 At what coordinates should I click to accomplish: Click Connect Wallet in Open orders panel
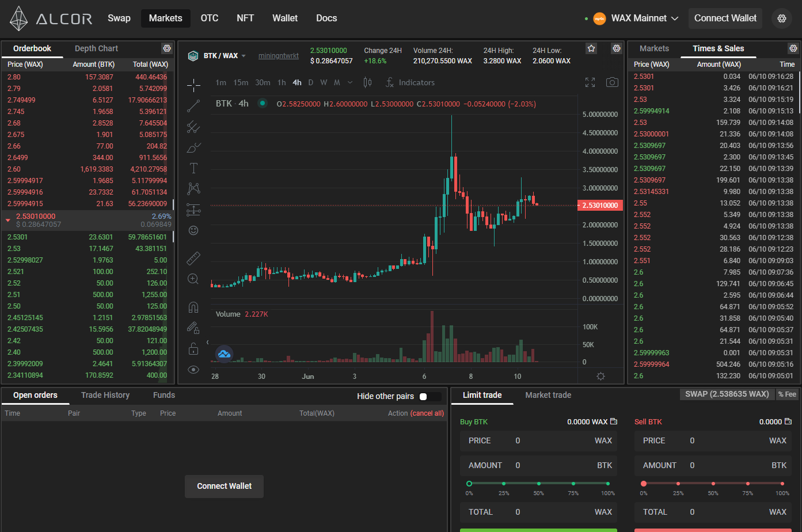tap(225, 486)
